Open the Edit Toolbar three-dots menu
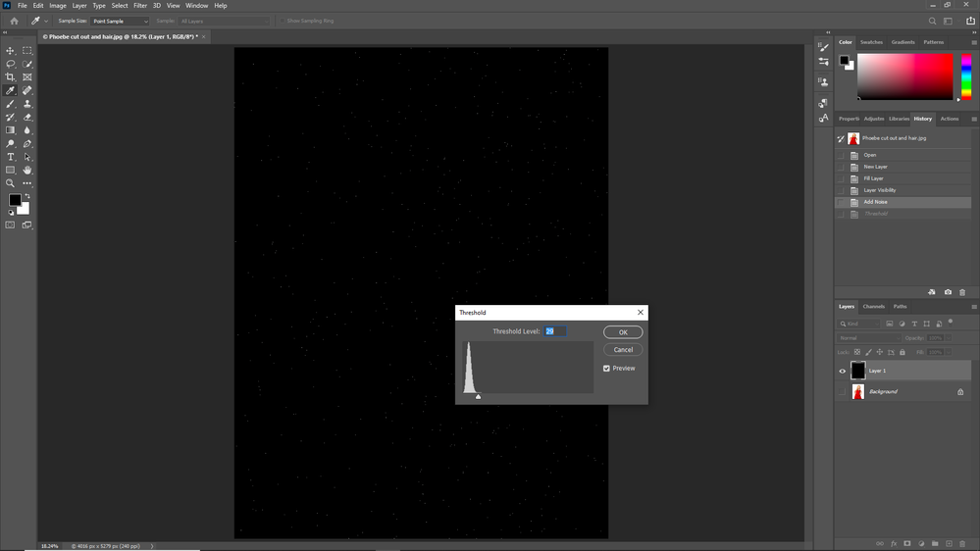The width and height of the screenshot is (980, 551). click(26, 183)
